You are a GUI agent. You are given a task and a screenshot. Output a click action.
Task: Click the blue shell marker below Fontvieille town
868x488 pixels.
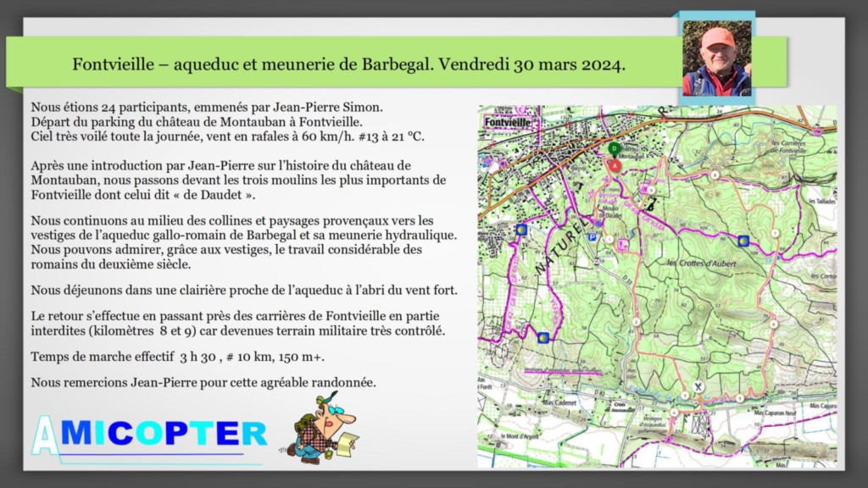coord(521,229)
